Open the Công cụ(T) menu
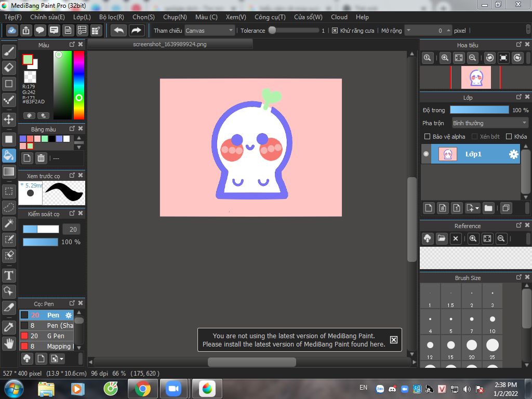 point(270,17)
